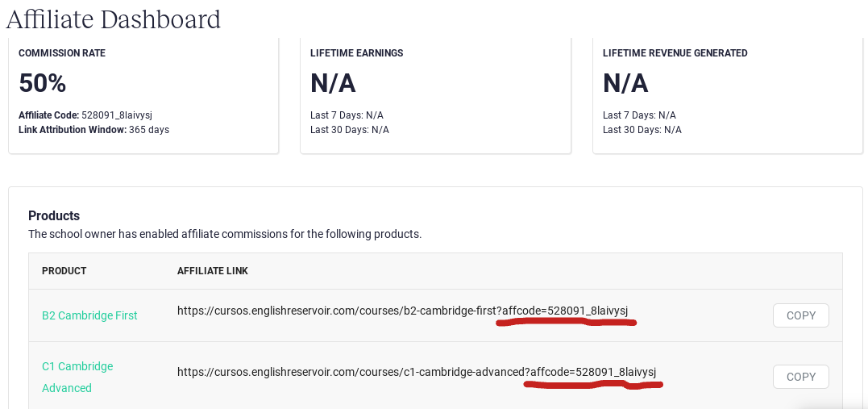Click the Products section heading
Viewport: 868px width, 409px height.
[x=54, y=215]
